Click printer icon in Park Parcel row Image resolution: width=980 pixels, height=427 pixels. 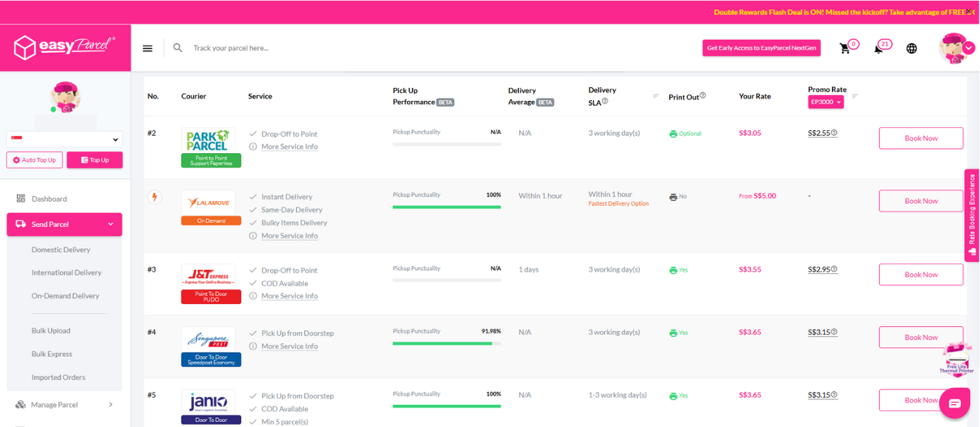click(673, 134)
